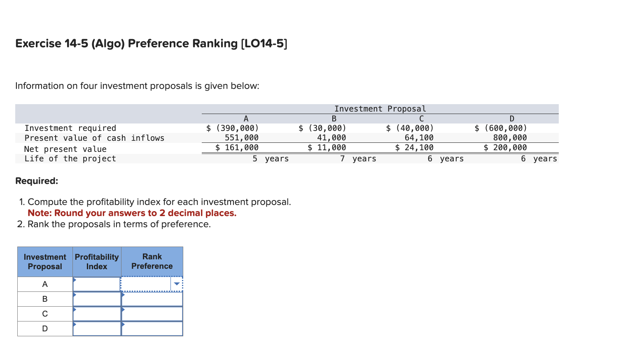Screen dimensions: 644x340
Task: Click Proposal D's Profitability Index input field
Action: [96, 328]
